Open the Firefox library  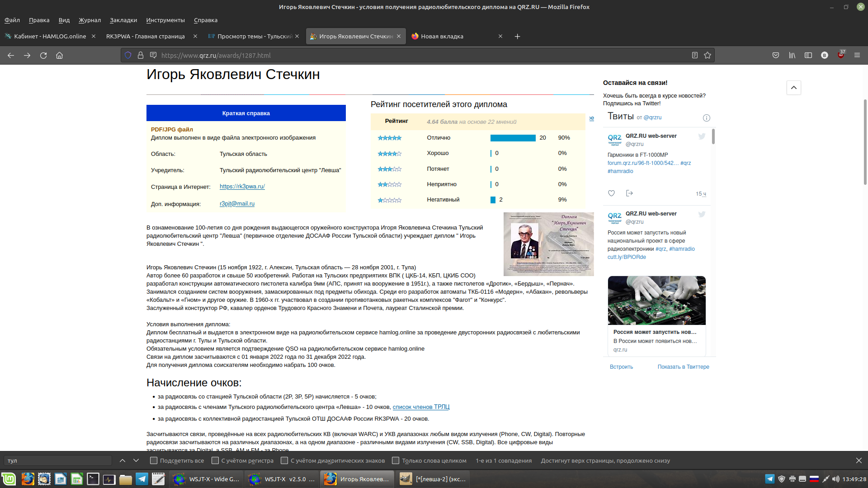tap(792, 55)
